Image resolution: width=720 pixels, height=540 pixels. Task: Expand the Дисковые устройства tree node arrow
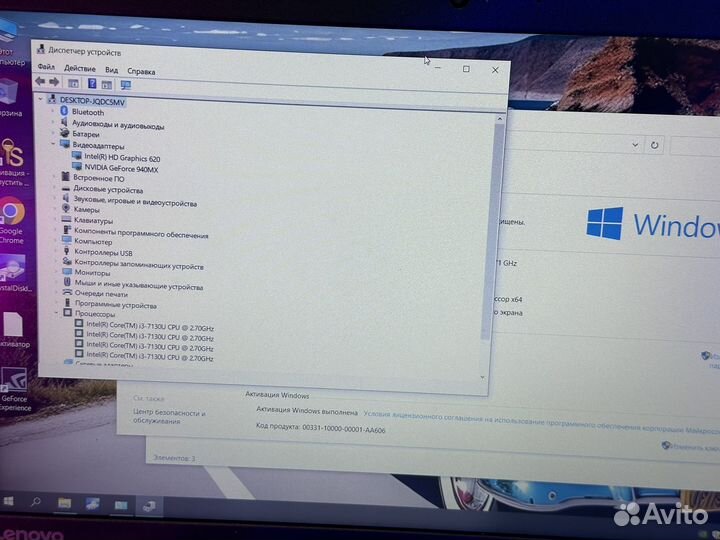coord(54,187)
